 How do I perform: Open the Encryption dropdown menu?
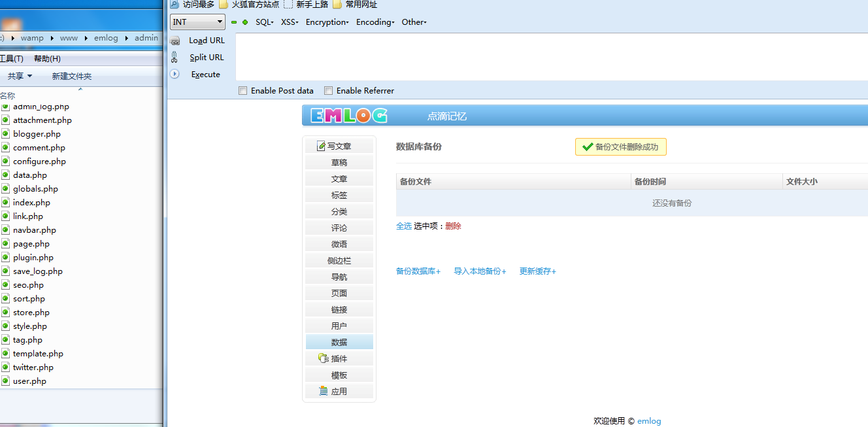(x=327, y=22)
